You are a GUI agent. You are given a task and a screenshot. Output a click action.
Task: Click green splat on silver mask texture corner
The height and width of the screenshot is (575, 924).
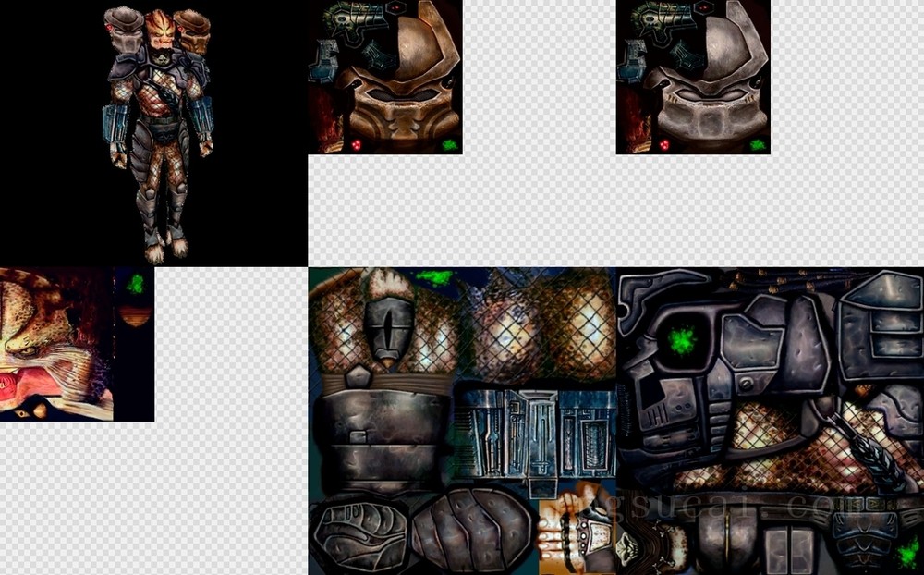(758, 144)
